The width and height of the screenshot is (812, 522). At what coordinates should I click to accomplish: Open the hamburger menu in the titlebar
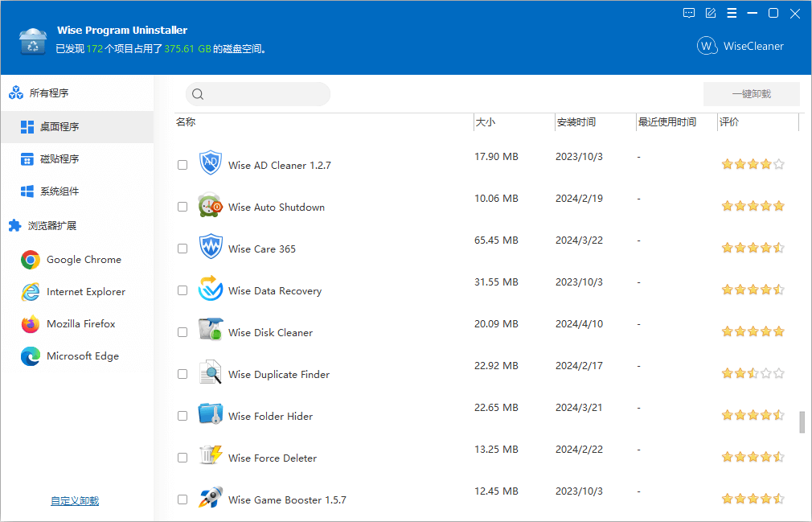pos(732,13)
